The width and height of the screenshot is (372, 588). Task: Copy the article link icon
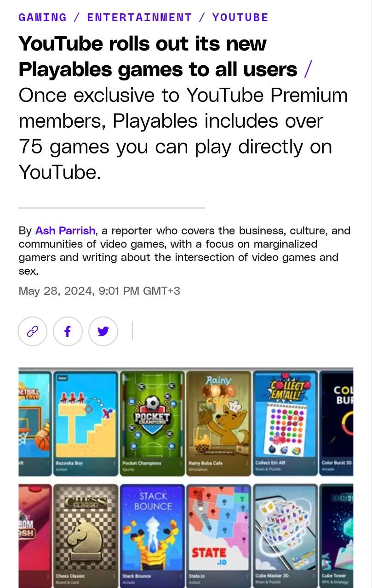33,331
